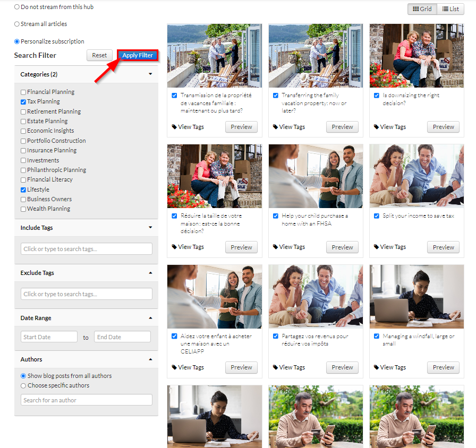
Task: Preview Transferring the family vacation property article
Action: 343,127
